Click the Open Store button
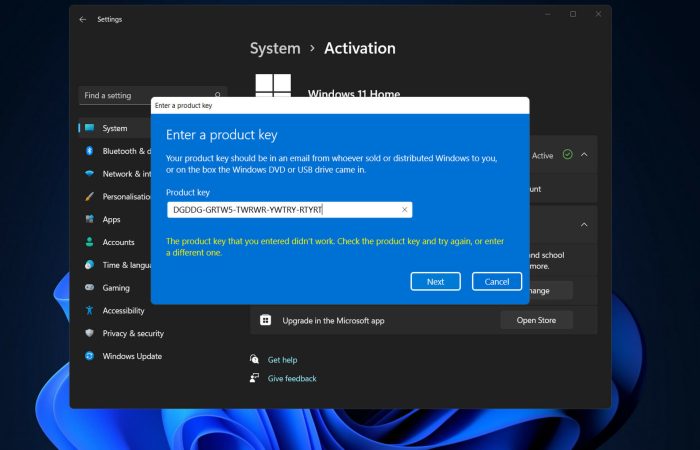Viewport: 700px width, 450px height. click(x=536, y=320)
